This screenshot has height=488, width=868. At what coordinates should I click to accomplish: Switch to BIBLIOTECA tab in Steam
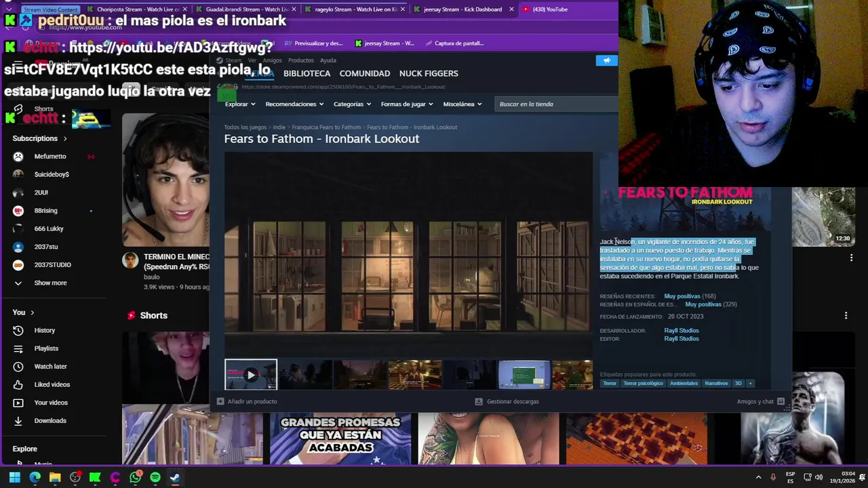click(307, 73)
